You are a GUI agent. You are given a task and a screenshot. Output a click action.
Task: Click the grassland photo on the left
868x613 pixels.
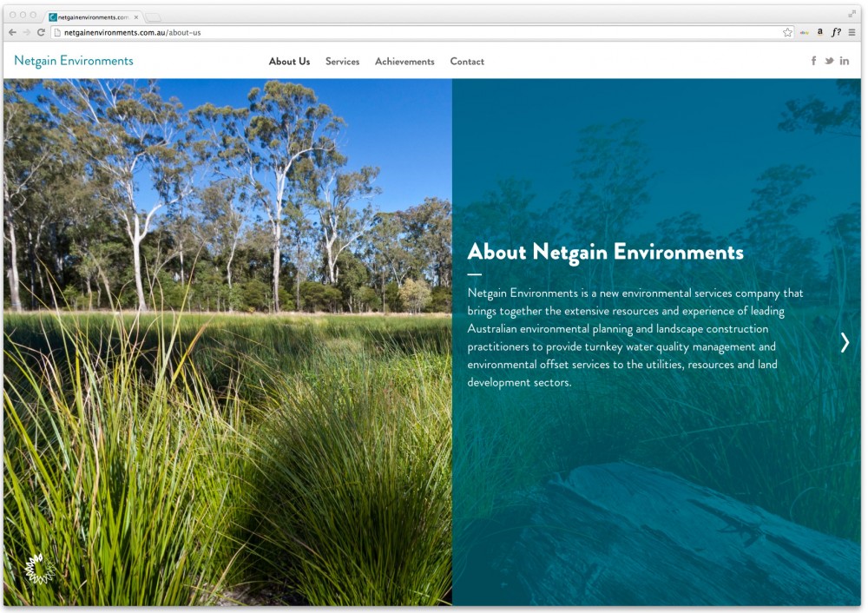[227, 341]
